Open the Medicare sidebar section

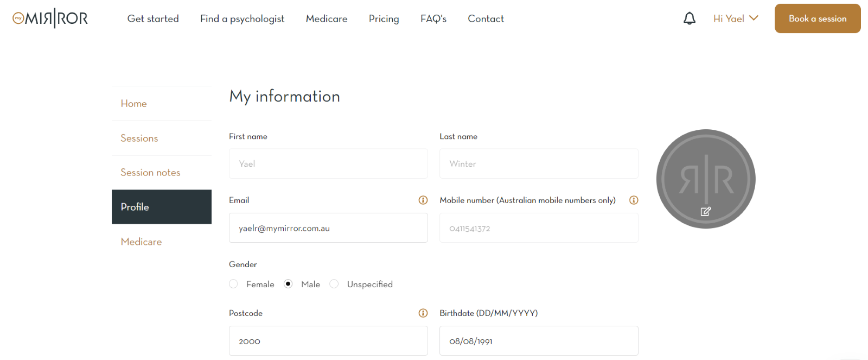coord(141,242)
